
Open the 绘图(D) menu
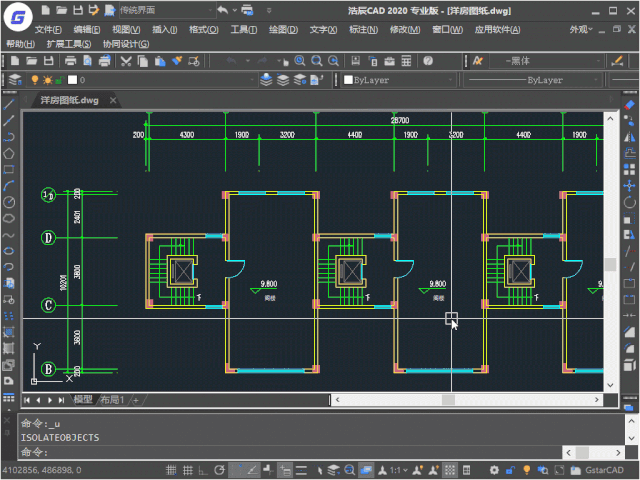pos(284,30)
